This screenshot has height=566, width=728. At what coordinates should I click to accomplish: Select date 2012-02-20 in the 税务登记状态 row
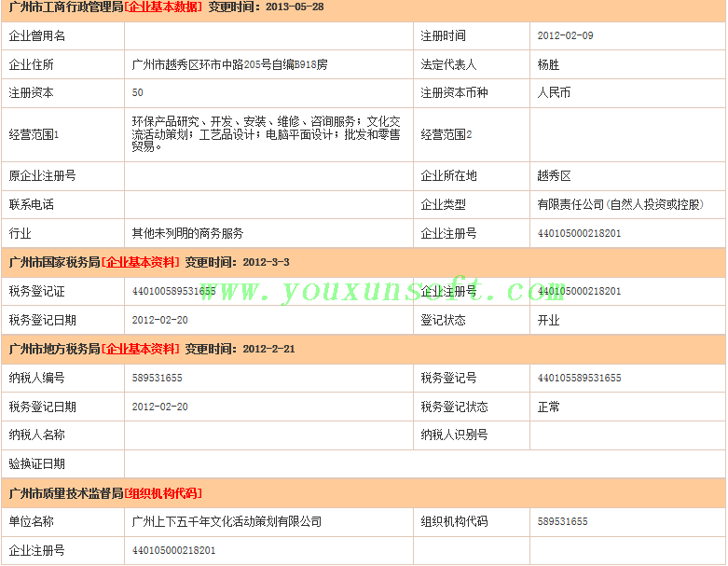[x=159, y=407]
